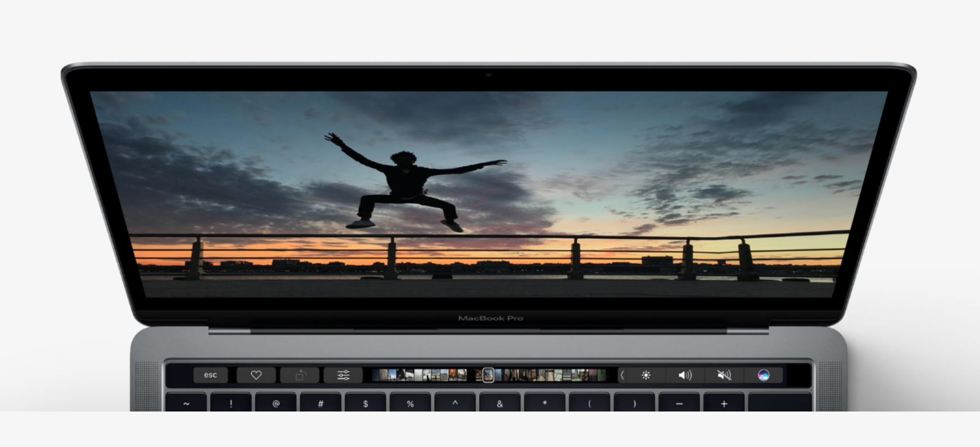
Task: Click the ) close parenthesis key
Action: click(634, 403)
